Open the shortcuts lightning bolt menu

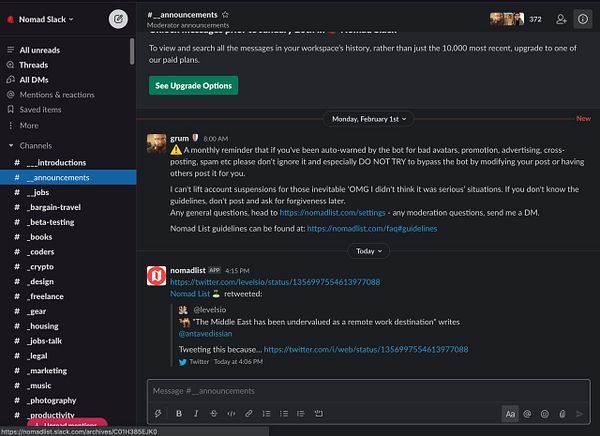click(x=158, y=413)
